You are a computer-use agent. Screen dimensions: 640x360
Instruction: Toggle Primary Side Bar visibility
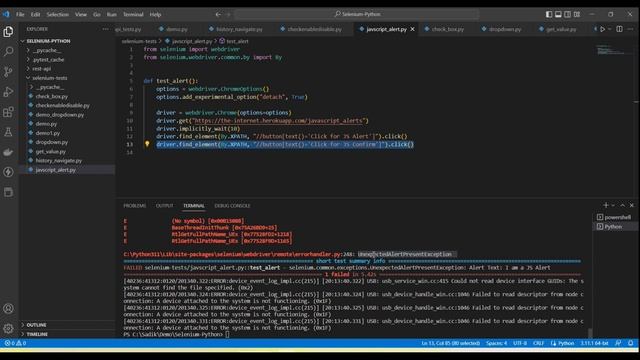[x=549, y=14]
